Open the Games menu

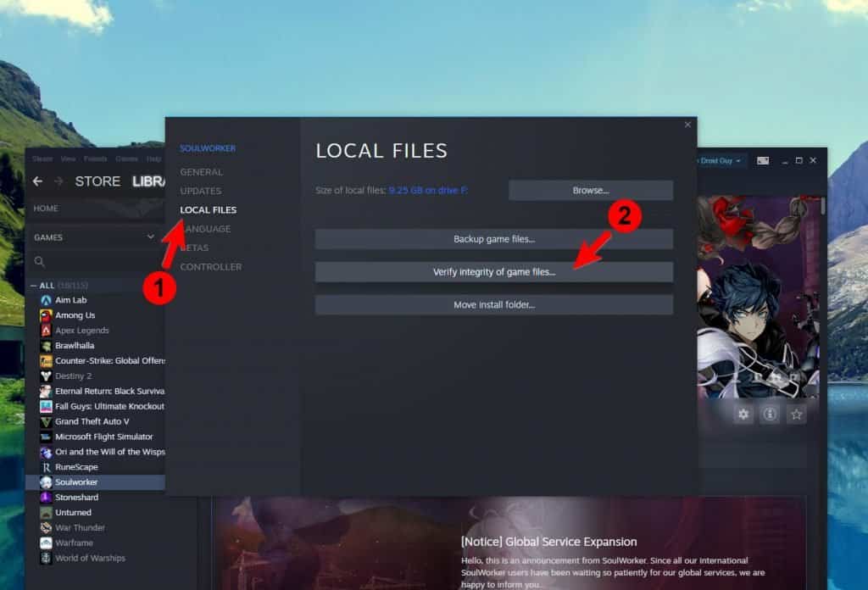(127, 159)
